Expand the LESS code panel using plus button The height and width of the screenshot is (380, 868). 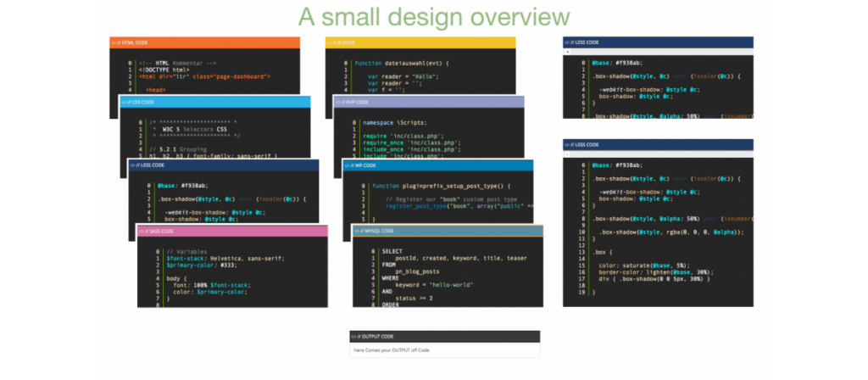pyautogui.click(x=566, y=52)
